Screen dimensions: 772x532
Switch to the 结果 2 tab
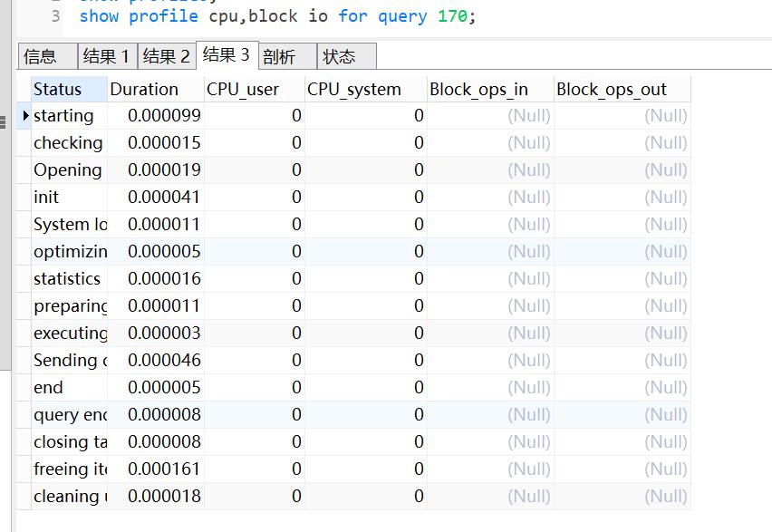coord(167,55)
